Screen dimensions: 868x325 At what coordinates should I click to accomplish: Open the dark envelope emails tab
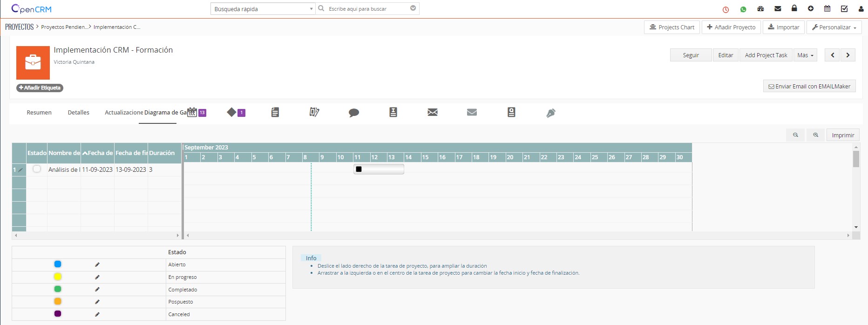tap(433, 112)
